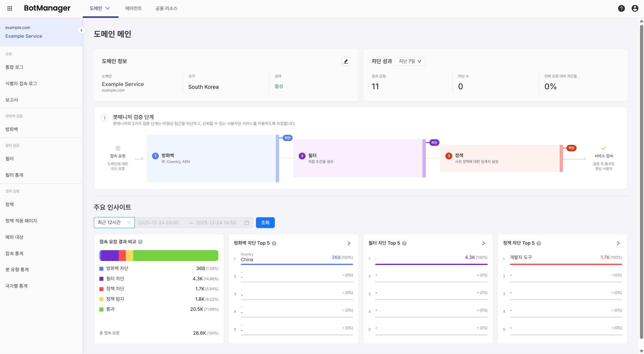The image size is (644, 354).
Task: Click the 조회 search button
Action: coord(265,223)
